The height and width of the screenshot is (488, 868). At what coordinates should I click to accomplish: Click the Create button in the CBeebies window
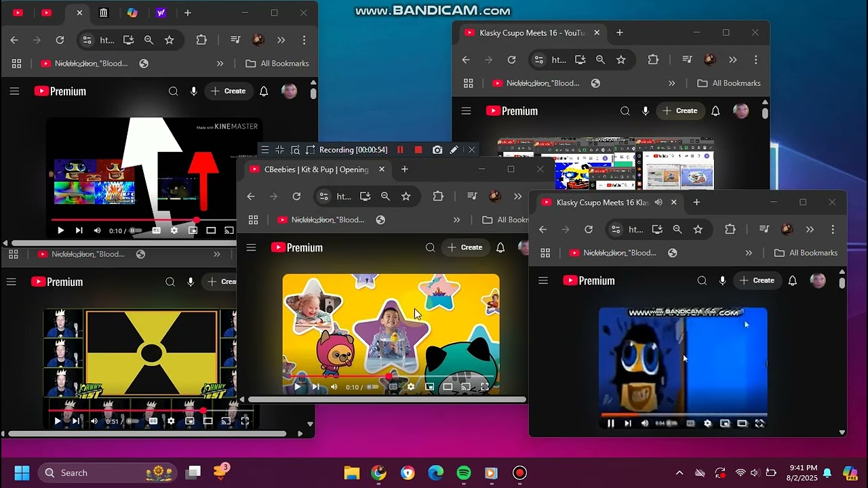[465, 247]
